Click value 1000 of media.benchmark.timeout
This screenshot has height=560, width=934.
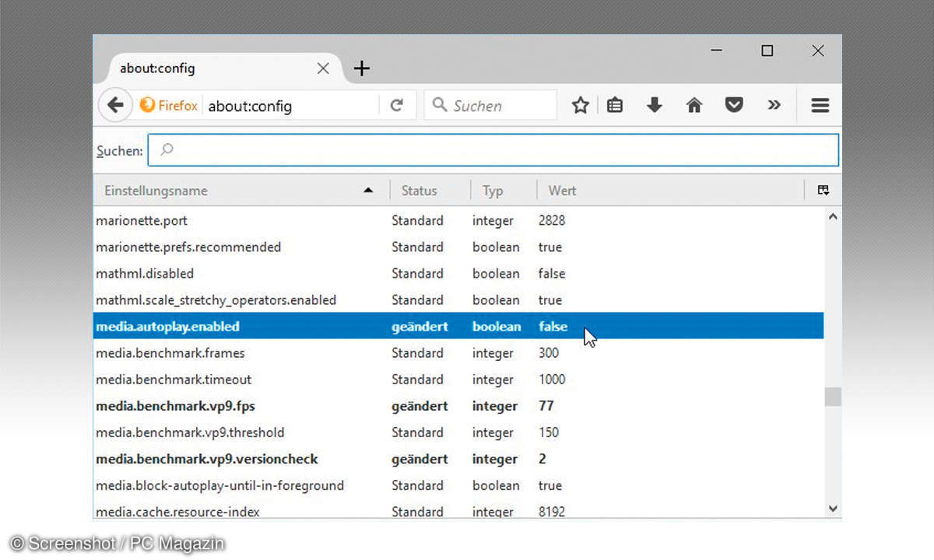(x=552, y=380)
